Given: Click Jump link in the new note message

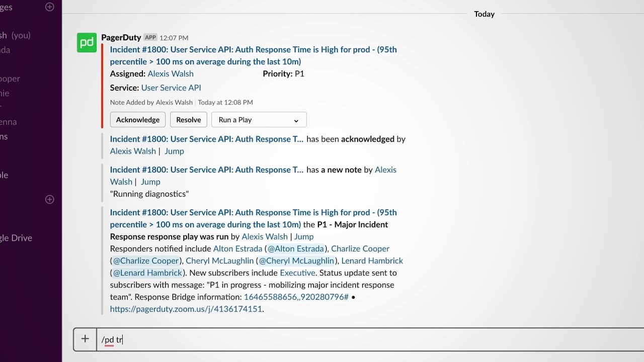Looking at the screenshot, I should pos(150,182).
